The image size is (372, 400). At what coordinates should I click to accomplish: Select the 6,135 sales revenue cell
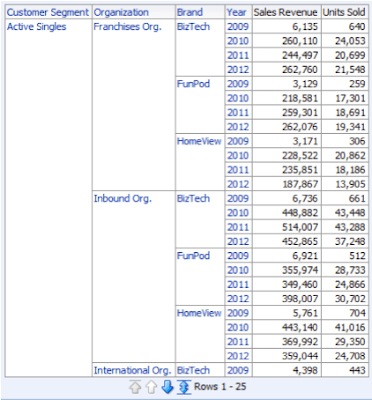(x=287, y=27)
